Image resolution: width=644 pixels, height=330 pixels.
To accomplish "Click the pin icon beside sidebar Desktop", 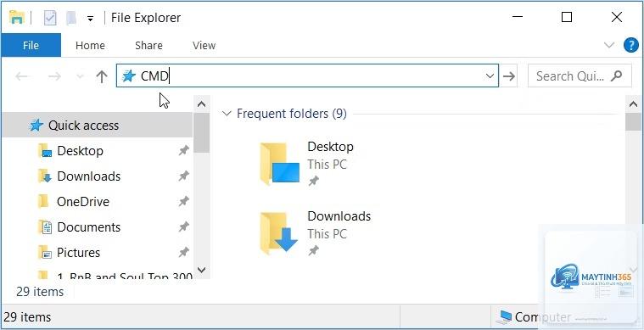I will 183,151.
